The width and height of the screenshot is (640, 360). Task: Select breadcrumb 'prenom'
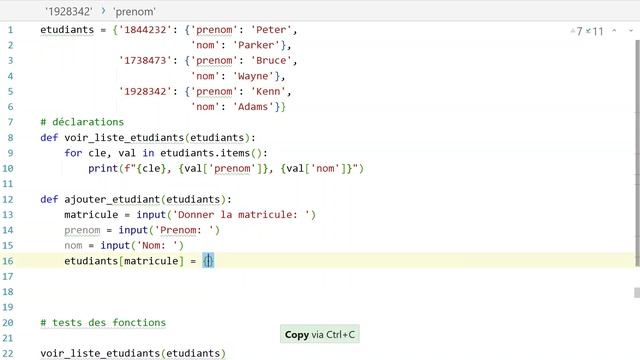pyautogui.click(x=135, y=11)
